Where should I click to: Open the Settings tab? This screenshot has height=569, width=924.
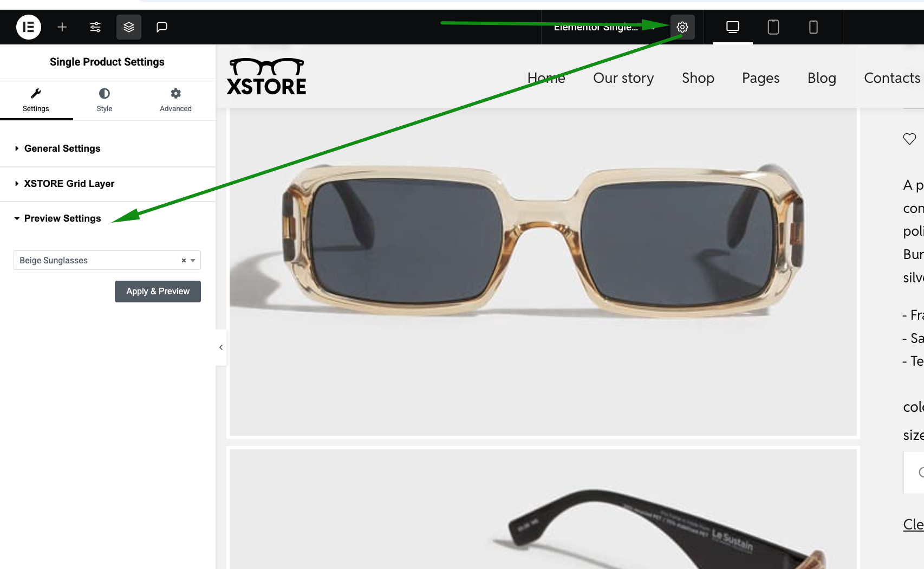(x=36, y=100)
